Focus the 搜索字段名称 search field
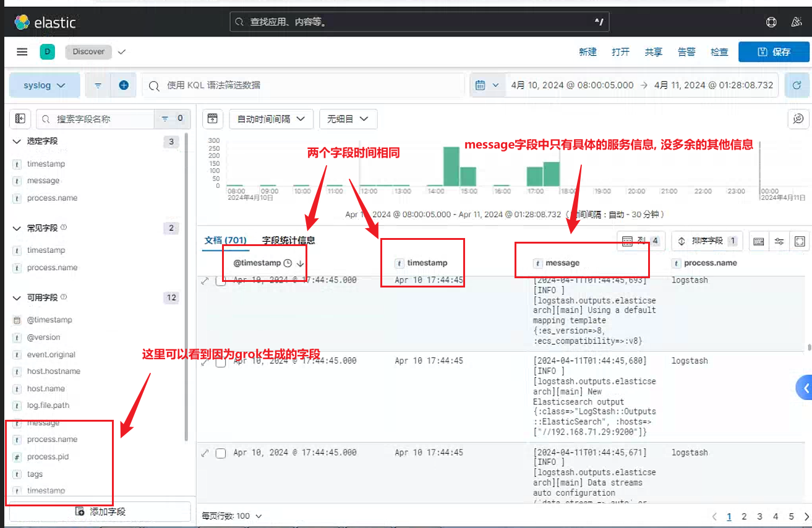Image resolution: width=812 pixels, height=528 pixels. pyautogui.click(x=96, y=119)
